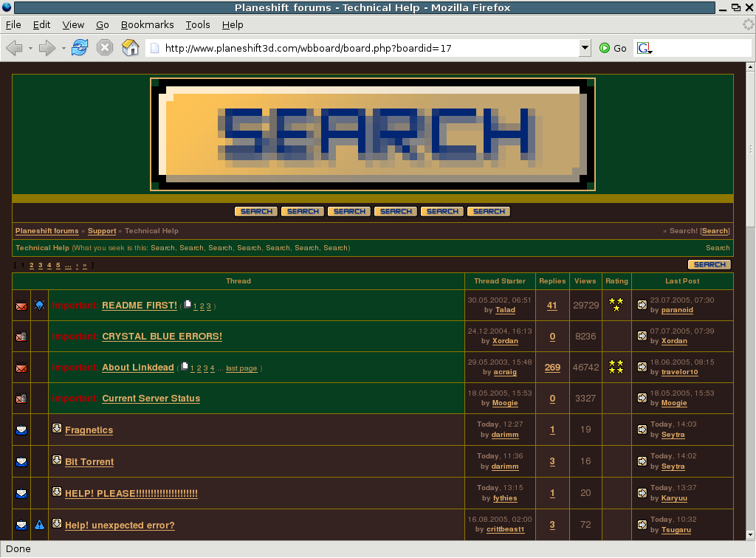The height and width of the screenshot is (558, 756).
Task: Open the Bookmarks menu
Action: coord(147,24)
